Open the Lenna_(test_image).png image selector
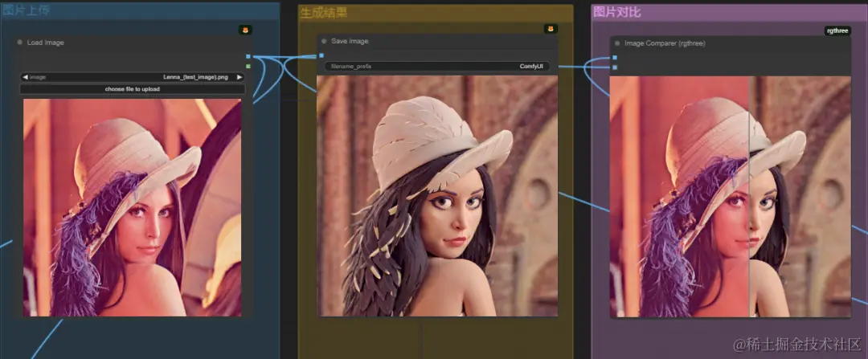 pyautogui.click(x=133, y=77)
